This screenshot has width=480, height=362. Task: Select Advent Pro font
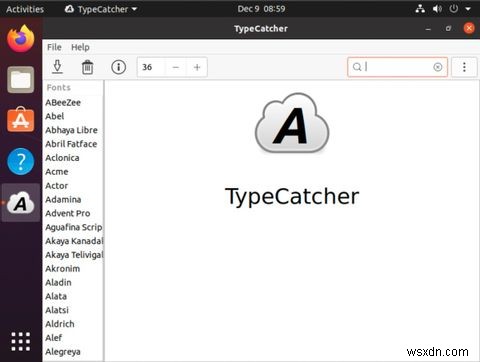click(73, 213)
